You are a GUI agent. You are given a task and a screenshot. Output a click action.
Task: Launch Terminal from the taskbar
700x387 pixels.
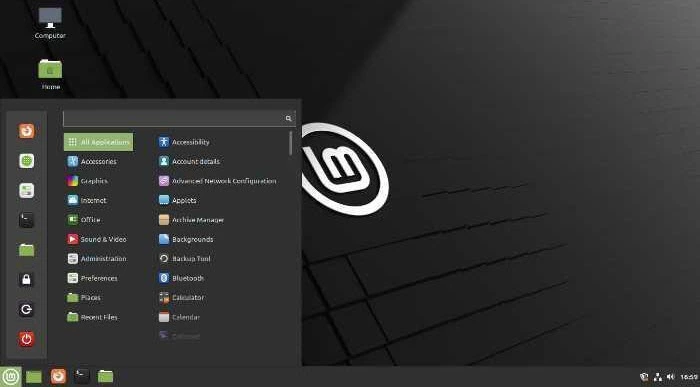[x=82, y=376]
